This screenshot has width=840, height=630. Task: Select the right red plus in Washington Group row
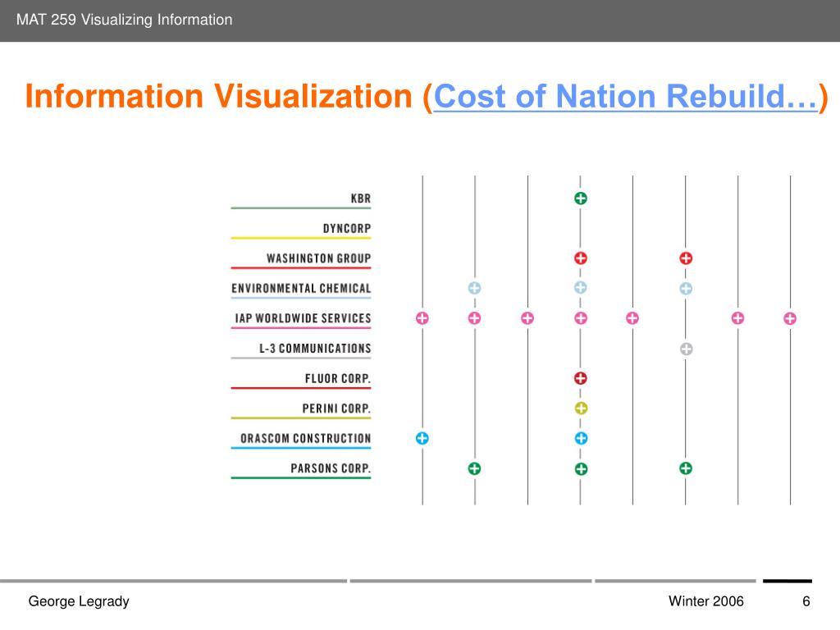tap(686, 258)
